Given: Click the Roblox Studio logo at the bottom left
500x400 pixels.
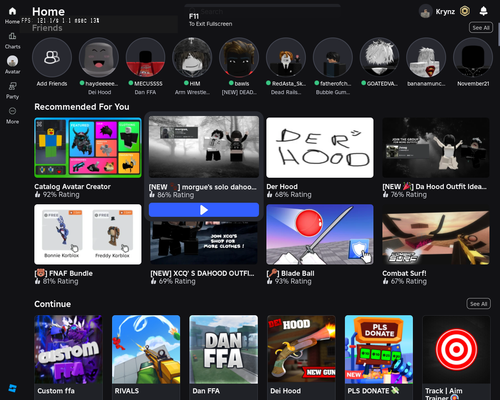Looking at the screenshot, I should pos(12,388).
